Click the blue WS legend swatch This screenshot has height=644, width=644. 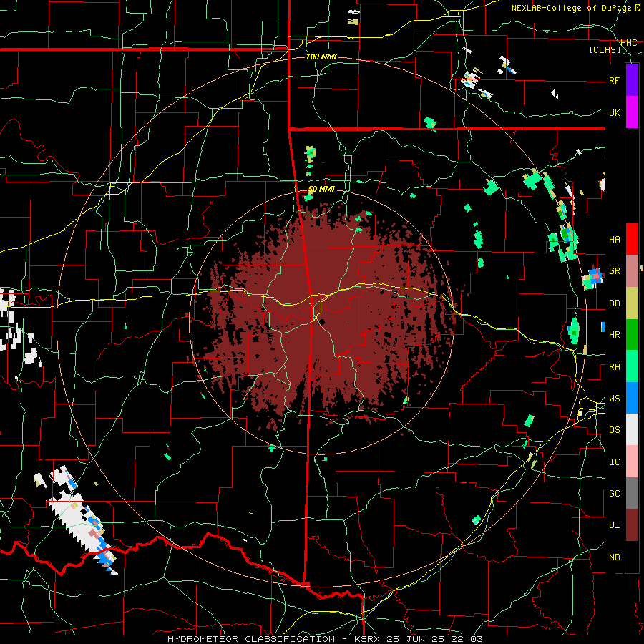coord(632,398)
